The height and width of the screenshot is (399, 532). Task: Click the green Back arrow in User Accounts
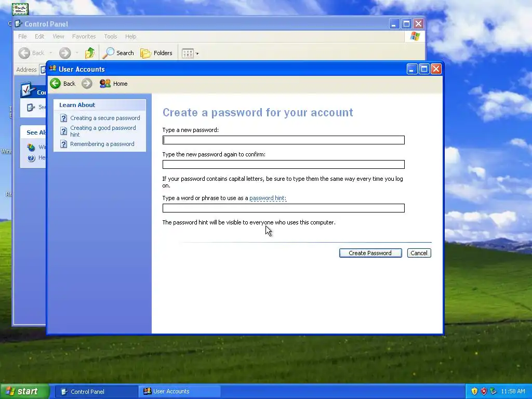pyautogui.click(x=55, y=84)
